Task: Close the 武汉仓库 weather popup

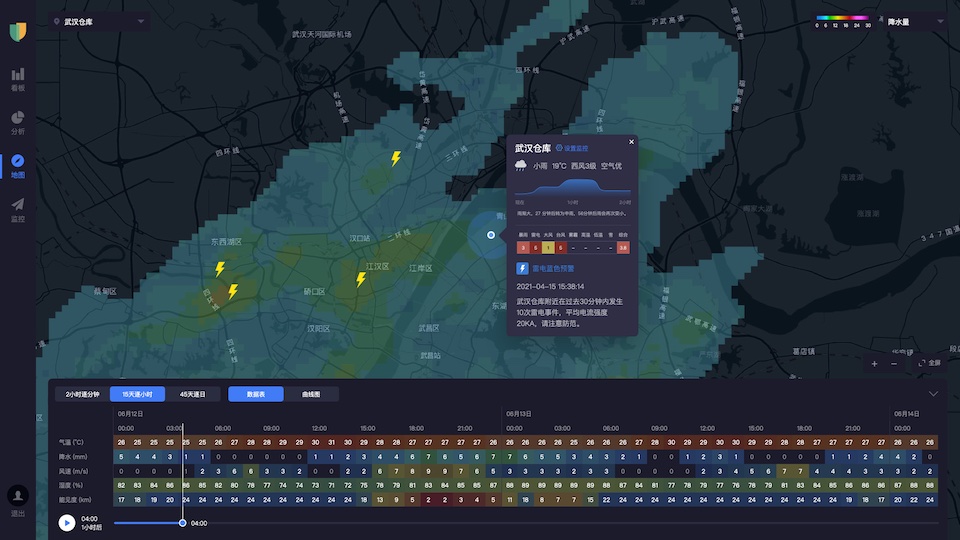Action: click(x=631, y=142)
